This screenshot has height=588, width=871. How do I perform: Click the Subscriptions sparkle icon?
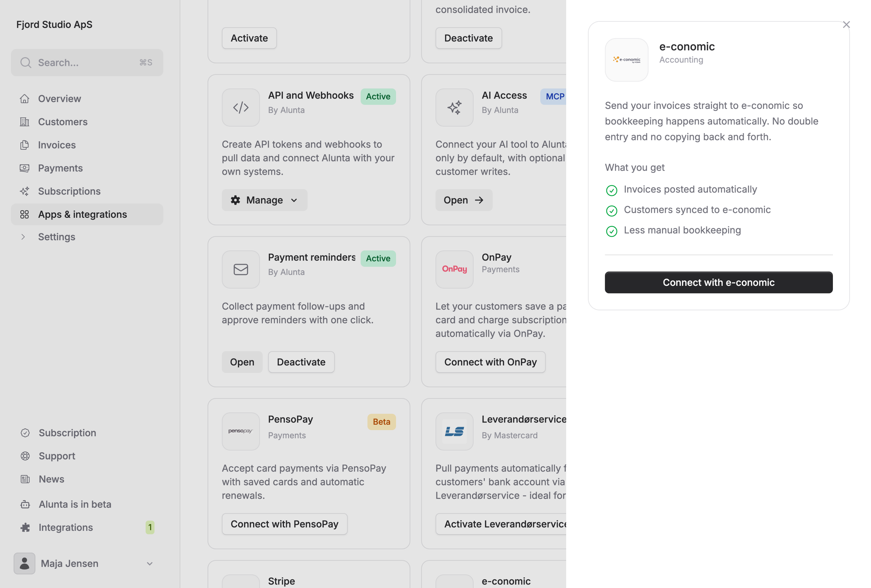[x=25, y=191]
